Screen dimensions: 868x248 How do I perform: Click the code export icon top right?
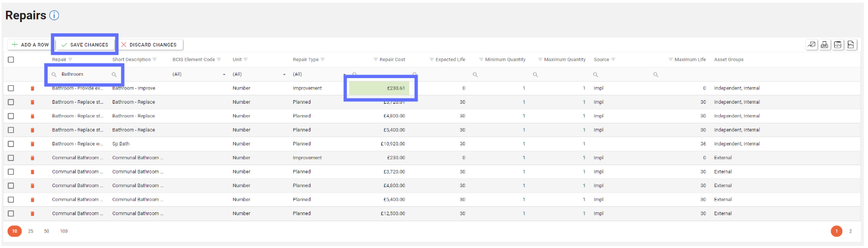pyautogui.click(x=838, y=45)
